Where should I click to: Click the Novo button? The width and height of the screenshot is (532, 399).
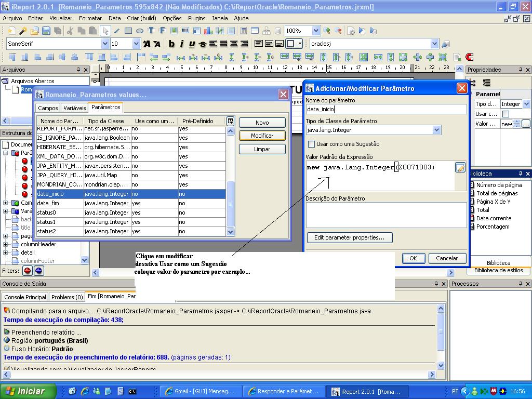262,123
